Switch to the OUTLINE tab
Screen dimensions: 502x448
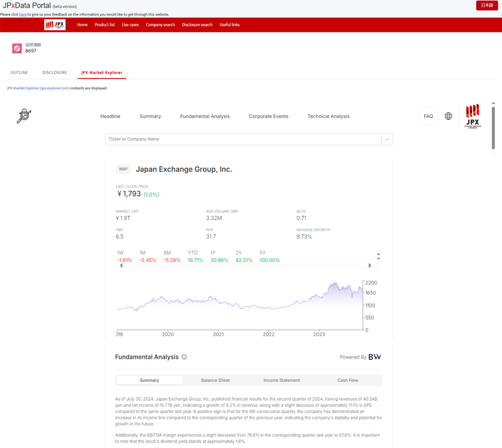point(19,73)
